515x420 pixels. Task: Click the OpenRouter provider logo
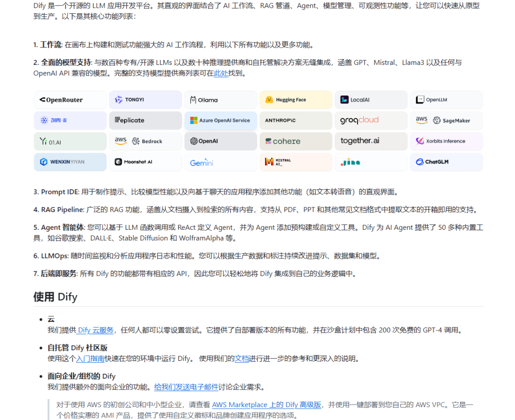pos(70,100)
